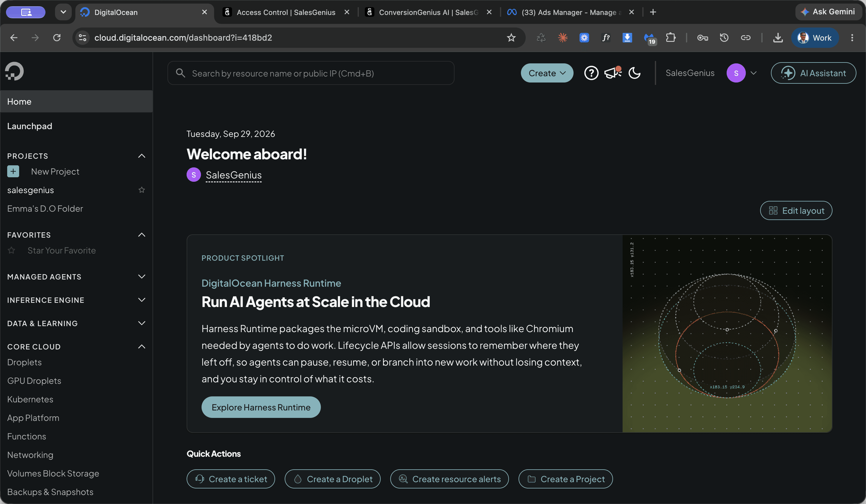Click the blue snowflake extension icon
The image size is (866, 504).
coord(584,37)
